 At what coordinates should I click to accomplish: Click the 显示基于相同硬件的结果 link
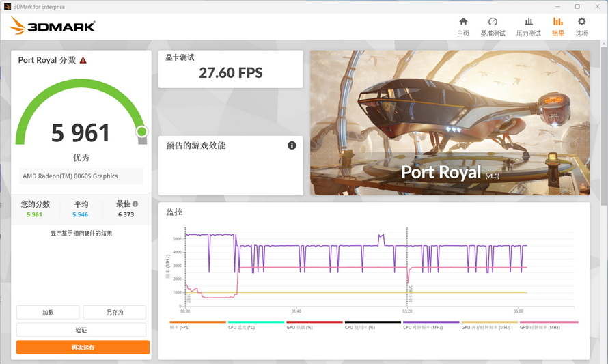(x=81, y=233)
